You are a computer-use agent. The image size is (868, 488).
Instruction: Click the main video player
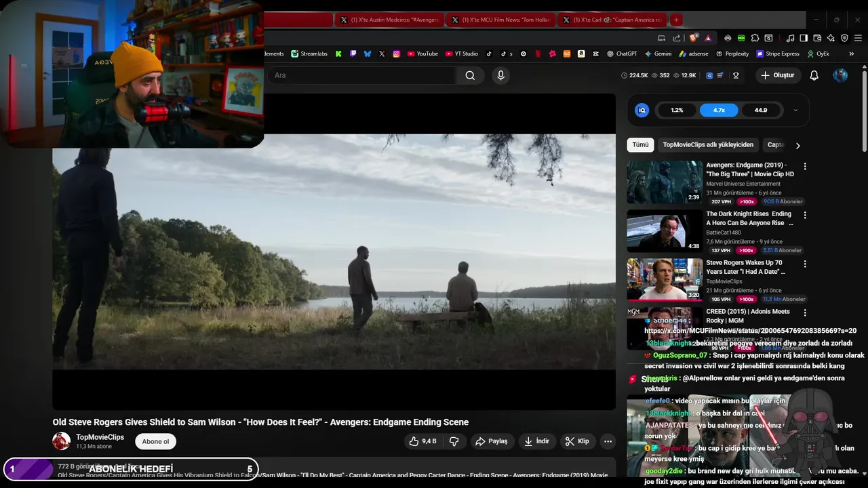click(x=334, y=251)
